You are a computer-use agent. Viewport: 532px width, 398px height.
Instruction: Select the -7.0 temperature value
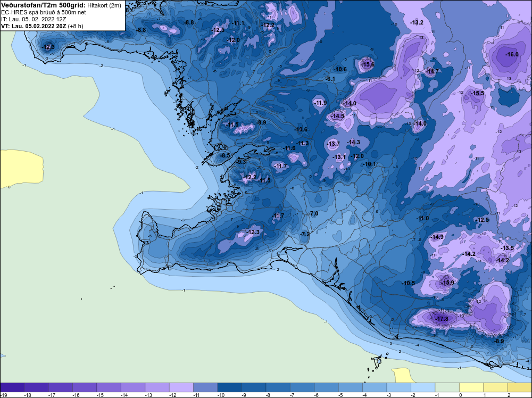point(313,214)
